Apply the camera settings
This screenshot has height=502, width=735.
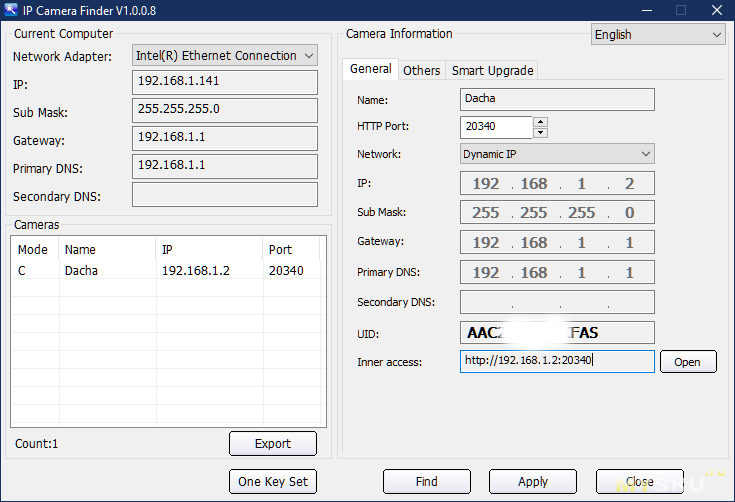[533, 481]
